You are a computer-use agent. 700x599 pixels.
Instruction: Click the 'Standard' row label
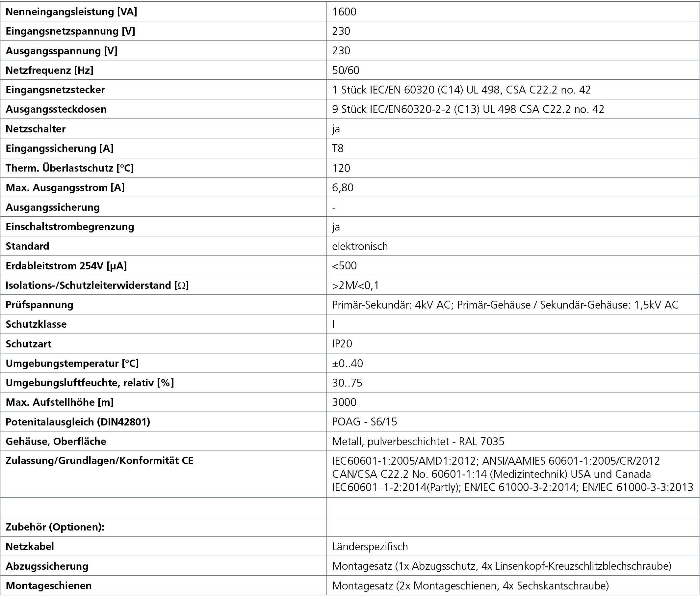tap(27, 246)
